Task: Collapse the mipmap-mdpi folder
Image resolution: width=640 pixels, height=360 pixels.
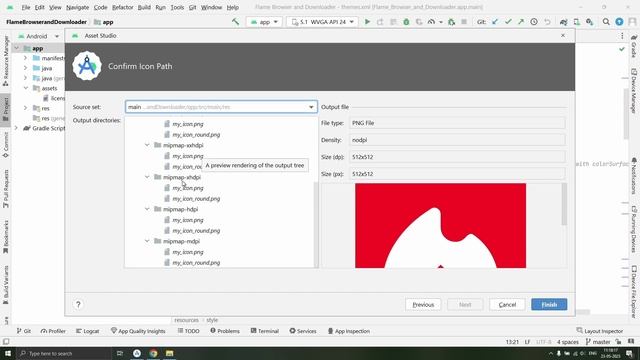Action: pos(147,241)
